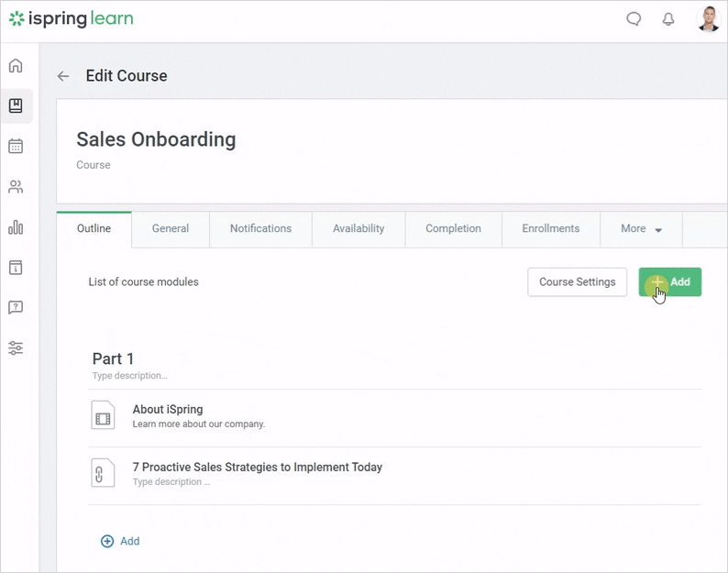Open the Availability tab
Image resolution: width=728 pixels, height=573 pixels.
(x=358, y=229)
